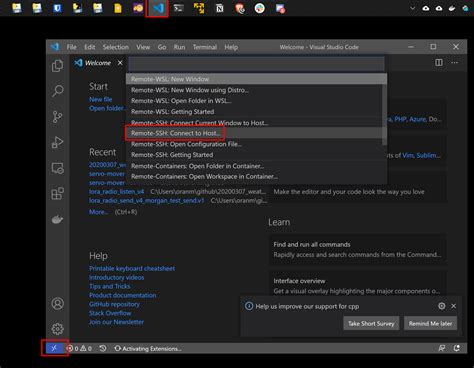This screenshot has width=474, height=368.
Task: Open the Selection menu
Action: [x=116, y=47]
